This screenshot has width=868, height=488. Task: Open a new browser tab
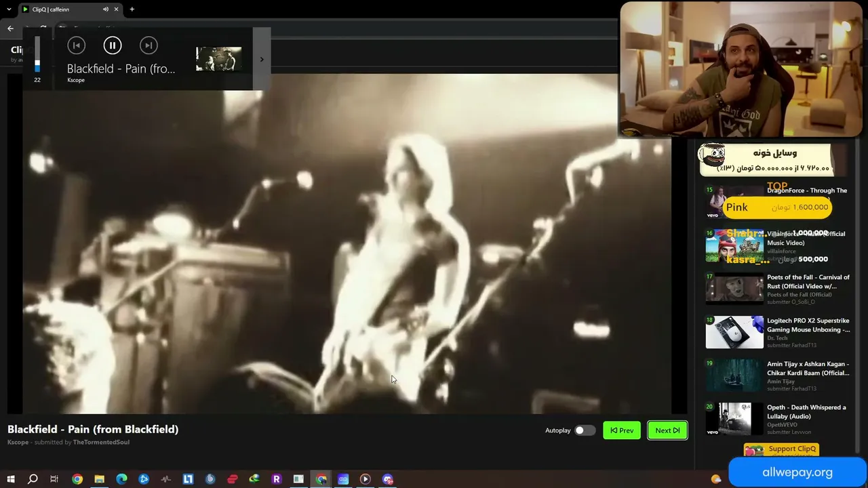(132, 9)
